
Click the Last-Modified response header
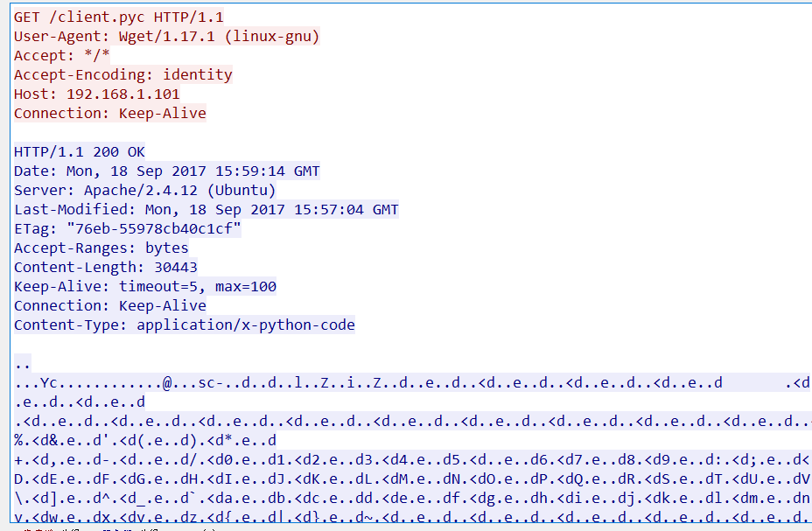pos(206,209)
